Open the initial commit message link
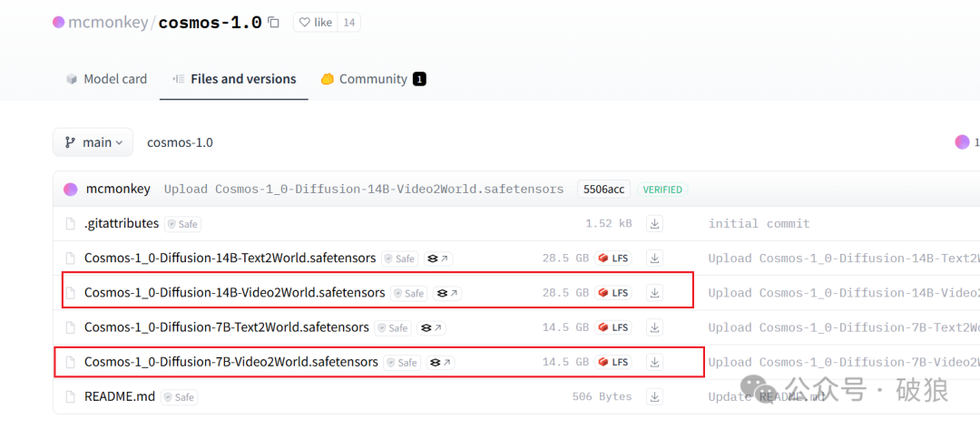This screenshot has width=980, height=429. pyautogui.click(x=759, y=223)
